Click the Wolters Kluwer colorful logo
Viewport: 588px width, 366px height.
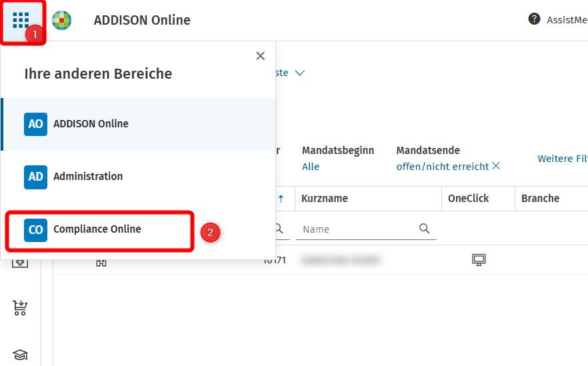coord(61,20)
